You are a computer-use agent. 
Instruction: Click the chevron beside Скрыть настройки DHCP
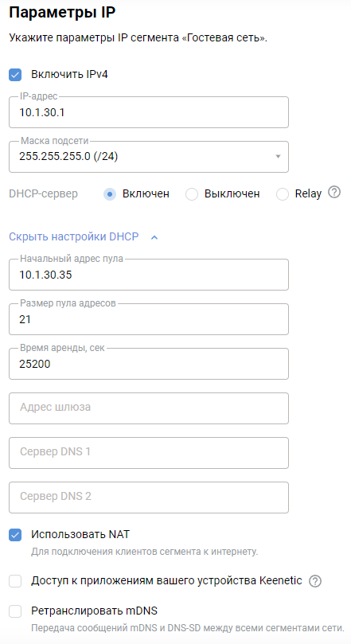[154, 237]
